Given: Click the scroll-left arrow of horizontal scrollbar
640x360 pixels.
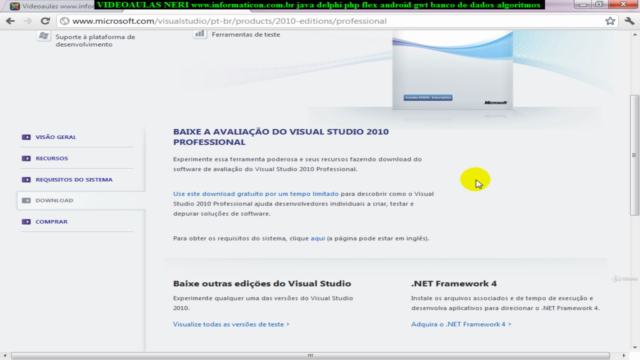Looking at the screenshot, I should (4, 356).
